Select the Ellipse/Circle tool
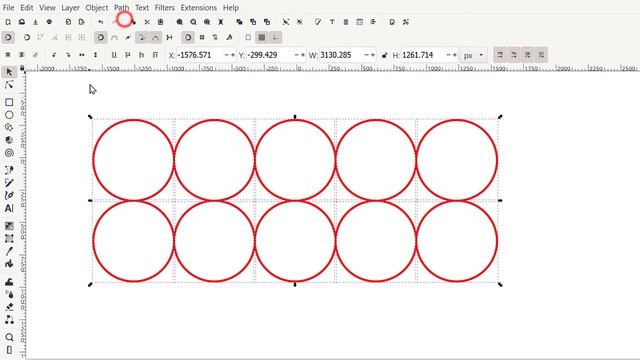Viewport: 640px width, 360px height. 9,115
